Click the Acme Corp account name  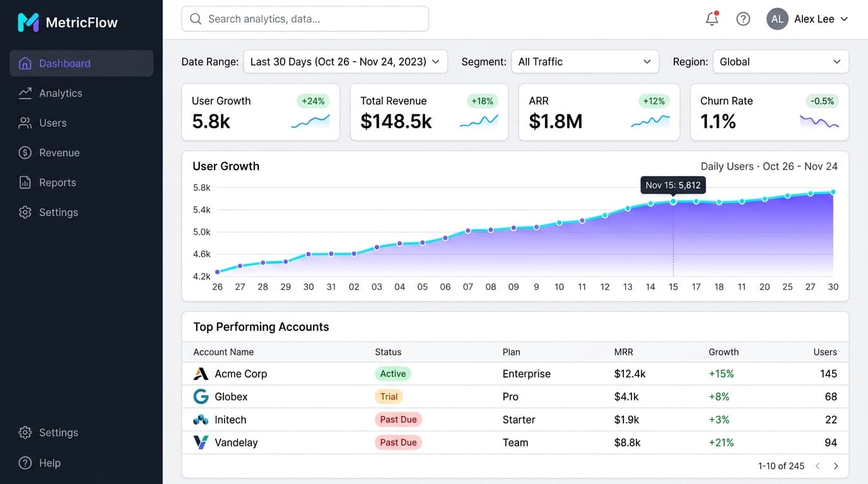point(241,374)
